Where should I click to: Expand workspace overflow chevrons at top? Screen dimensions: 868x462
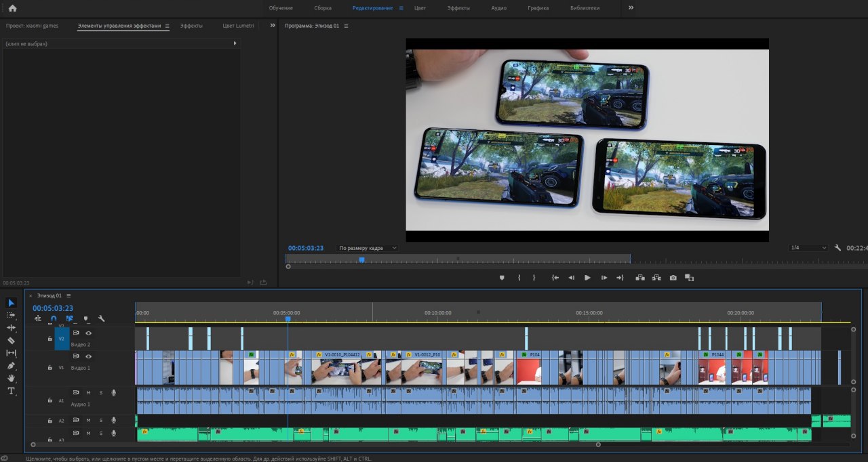tap(631, 7)
